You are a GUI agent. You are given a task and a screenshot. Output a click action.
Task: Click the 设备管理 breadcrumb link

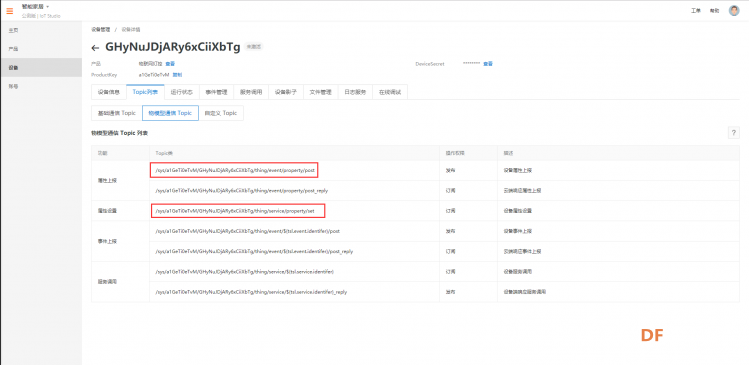[100, 29]
